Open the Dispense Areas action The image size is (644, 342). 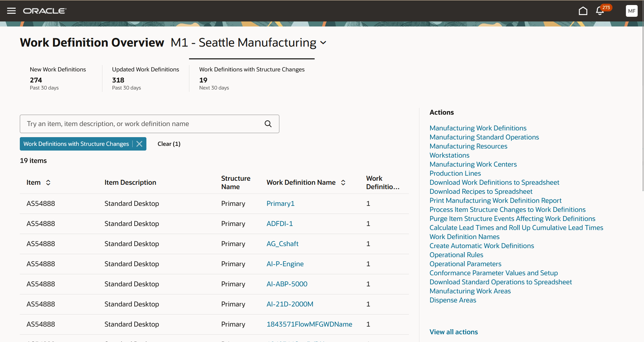coord(453,300)
